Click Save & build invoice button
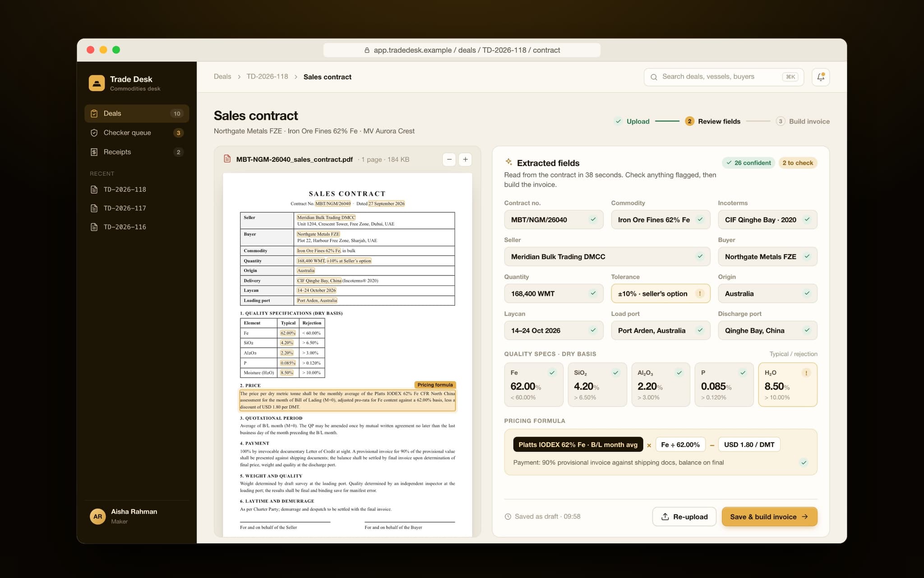 pos(769,517)
